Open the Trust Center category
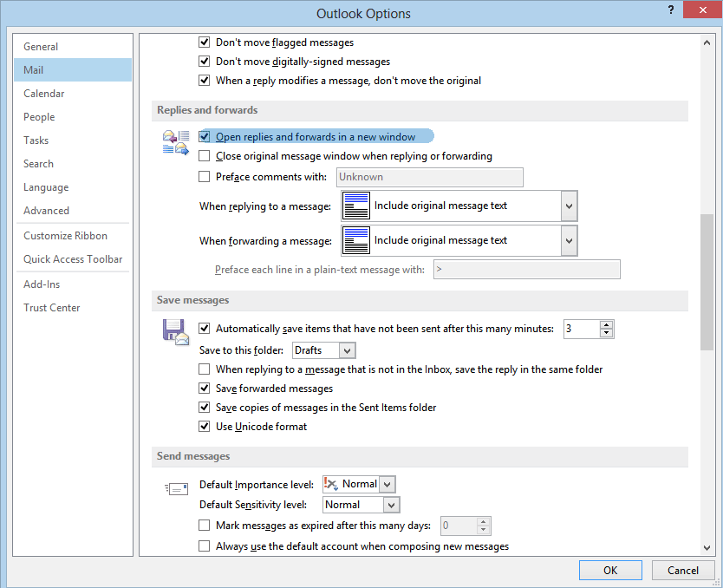This screenshot has height=588, width=723. (52, 308)
